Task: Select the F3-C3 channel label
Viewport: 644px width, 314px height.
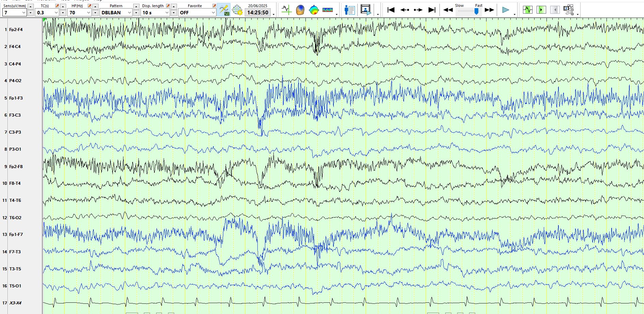Action: (x=15, y=115)
